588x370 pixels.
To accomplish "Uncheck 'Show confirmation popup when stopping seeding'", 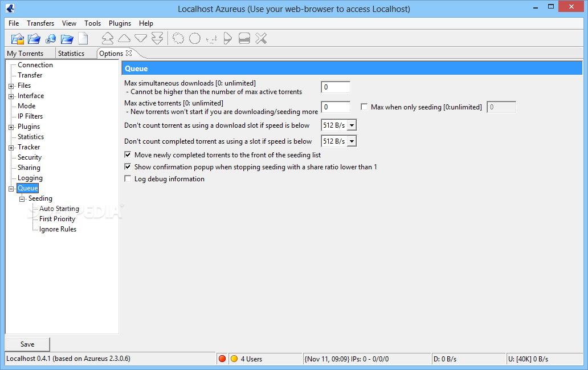I will click(x=128, y=166).
